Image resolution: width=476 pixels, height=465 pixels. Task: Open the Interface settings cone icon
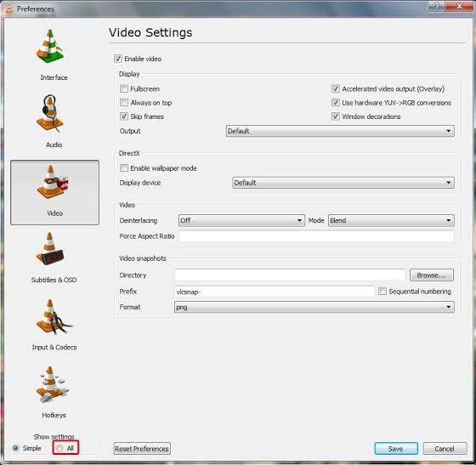(x=50, y=47)
